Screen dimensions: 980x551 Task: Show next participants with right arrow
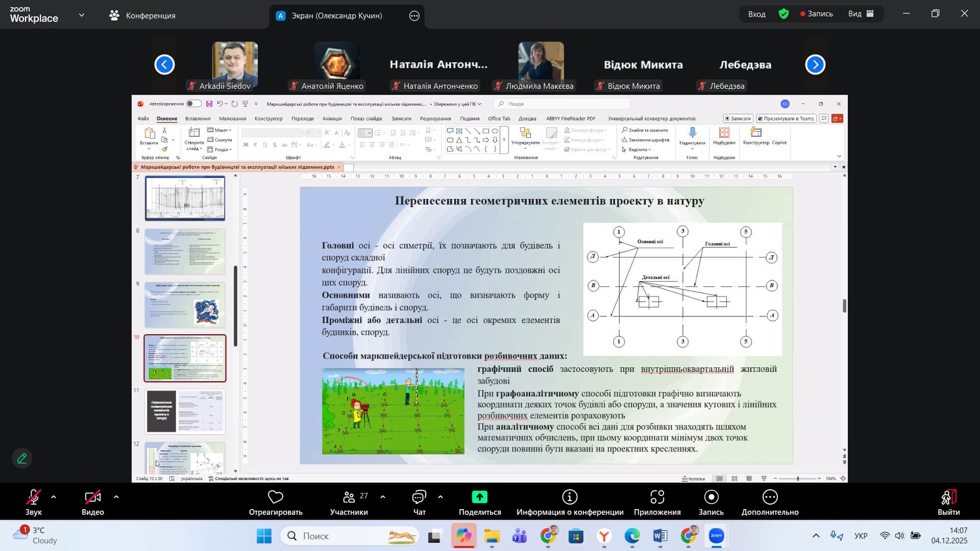coord(815,65)
